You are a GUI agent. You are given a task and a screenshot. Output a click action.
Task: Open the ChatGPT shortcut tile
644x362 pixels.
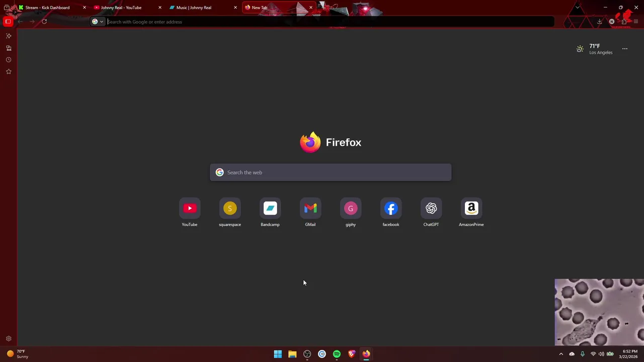(x=431, y=213)
